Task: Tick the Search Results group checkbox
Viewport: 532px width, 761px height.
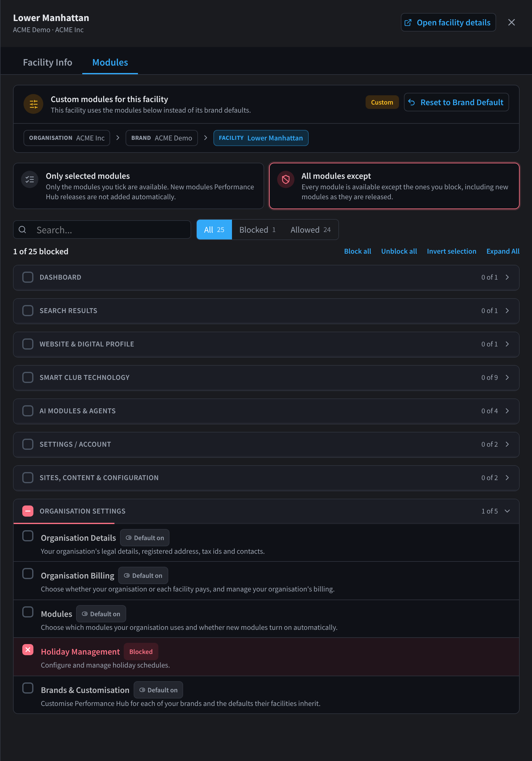Action: coord(28,311)
